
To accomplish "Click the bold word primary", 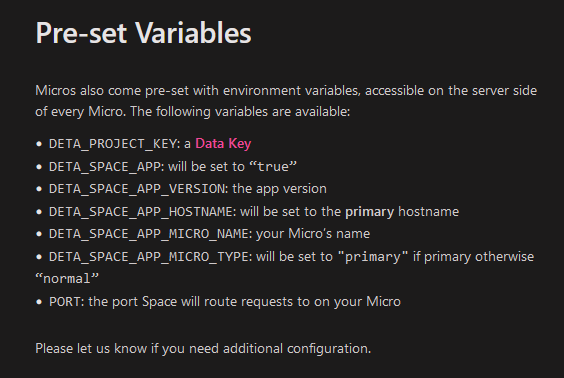I will coord(369,212).
